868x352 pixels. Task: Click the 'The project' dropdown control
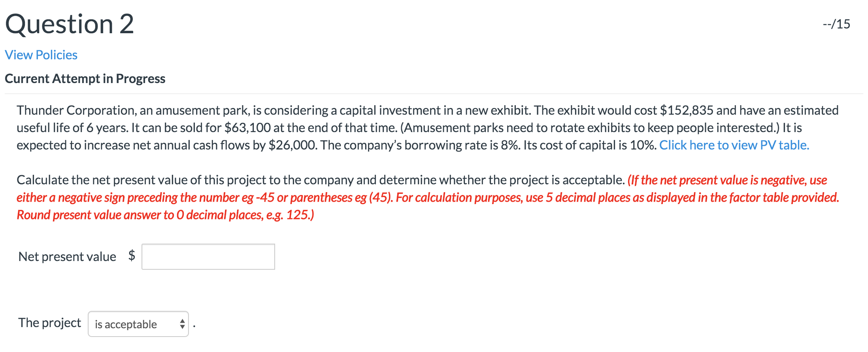tap(138, 324)
